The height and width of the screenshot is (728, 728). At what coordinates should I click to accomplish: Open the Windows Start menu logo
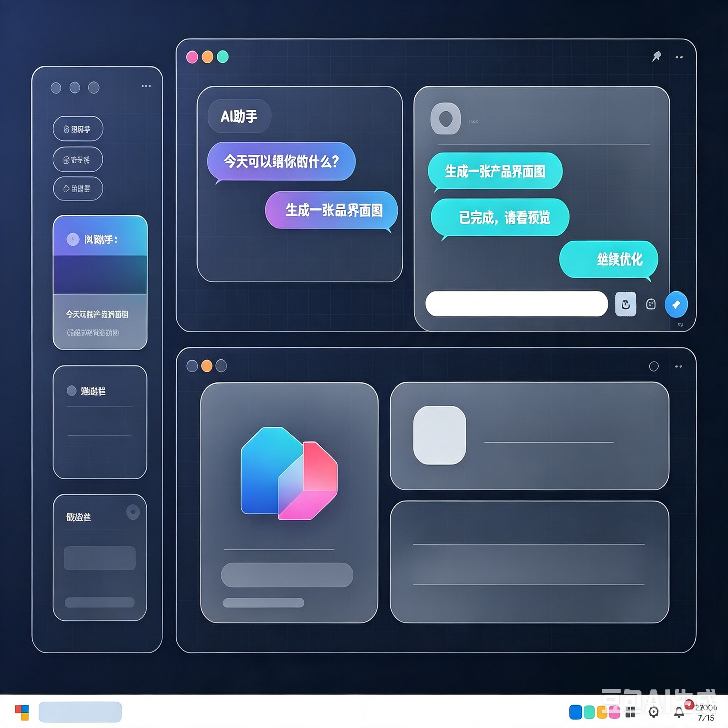click(x=22, y=713)
